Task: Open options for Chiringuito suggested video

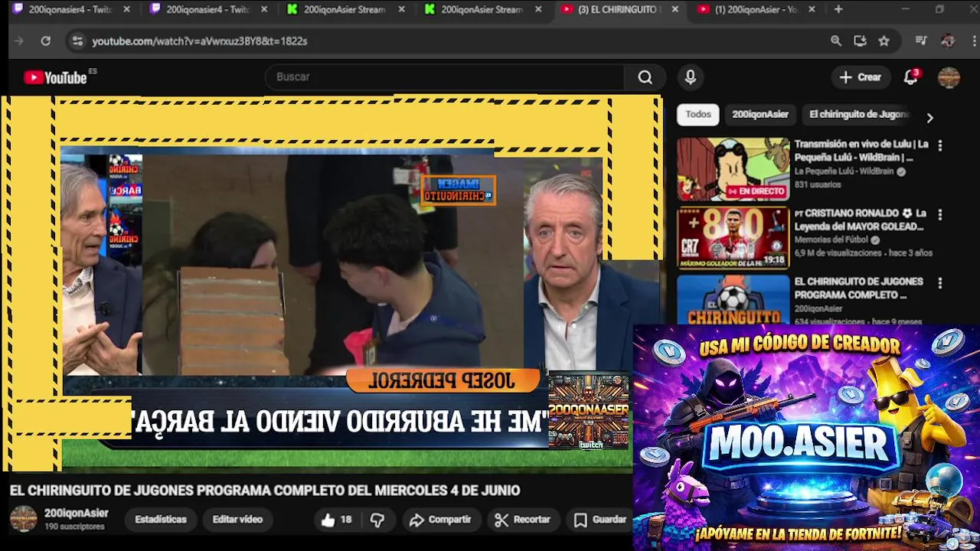Action: [x=940, y=282]
